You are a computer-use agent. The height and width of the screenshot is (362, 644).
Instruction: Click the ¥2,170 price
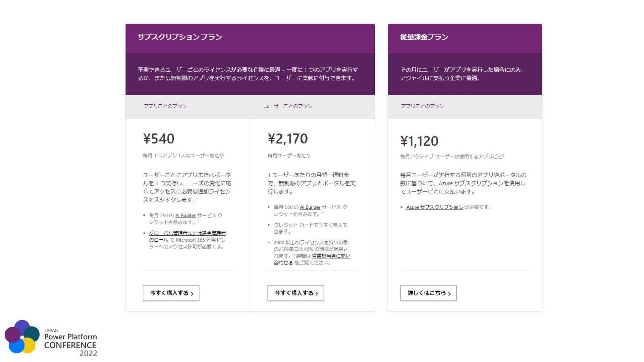287,139
